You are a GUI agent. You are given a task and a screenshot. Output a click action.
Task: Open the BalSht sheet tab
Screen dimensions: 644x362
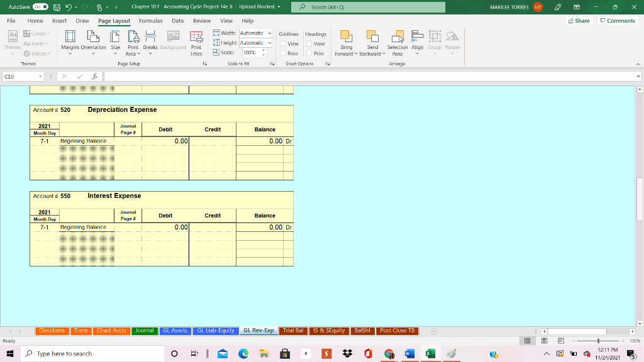click(362, 331)
